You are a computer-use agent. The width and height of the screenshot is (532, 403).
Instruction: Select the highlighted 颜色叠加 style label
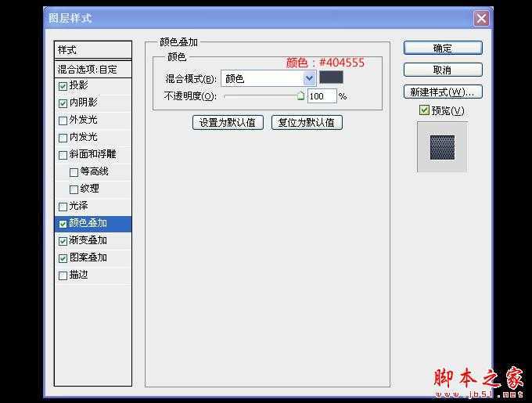coord(88,223)
